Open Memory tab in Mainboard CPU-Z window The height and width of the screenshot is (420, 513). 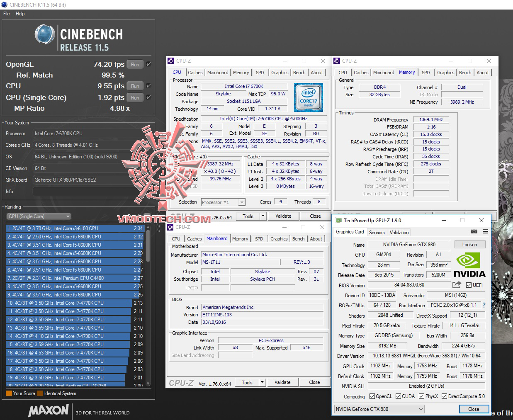[x=240, y=239]
